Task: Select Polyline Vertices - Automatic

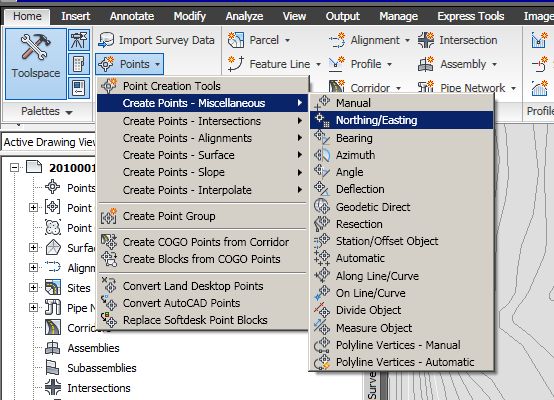Action: coord(401,362)
